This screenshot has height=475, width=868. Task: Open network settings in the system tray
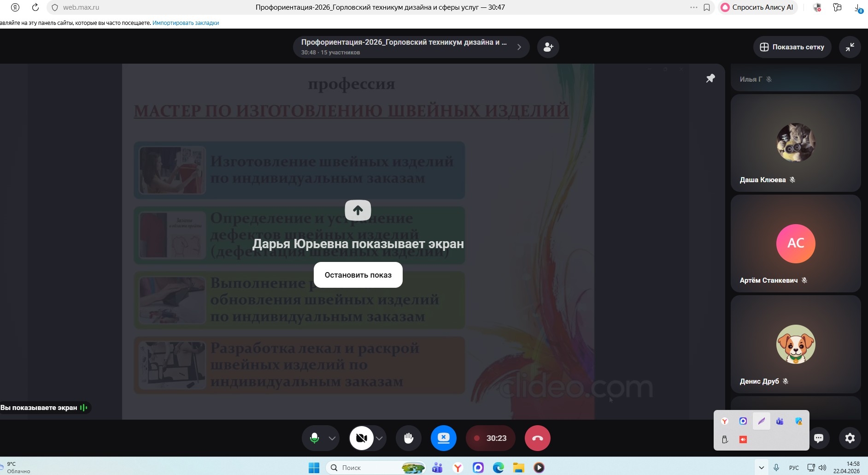click(x=811, y=468)
